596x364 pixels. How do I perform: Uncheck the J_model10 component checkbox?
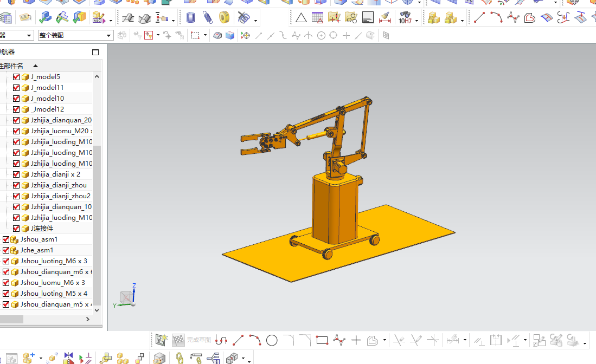(16, 98)
